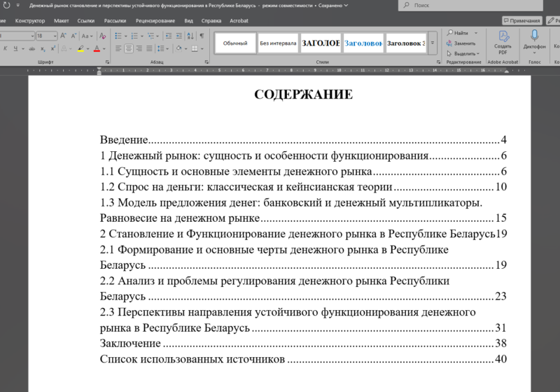Open the change case (Aa) dropdown
The image size is (560, 392).
[x=87, y=36]
